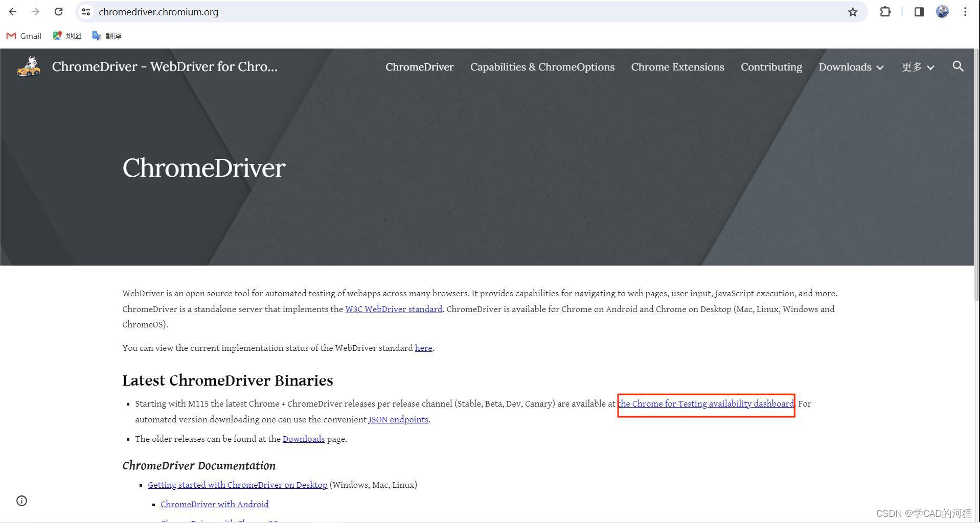Open the Gmail bookmark shortcut
The width and height of the screenshot is (980, 523).
(x=24, y=36)
